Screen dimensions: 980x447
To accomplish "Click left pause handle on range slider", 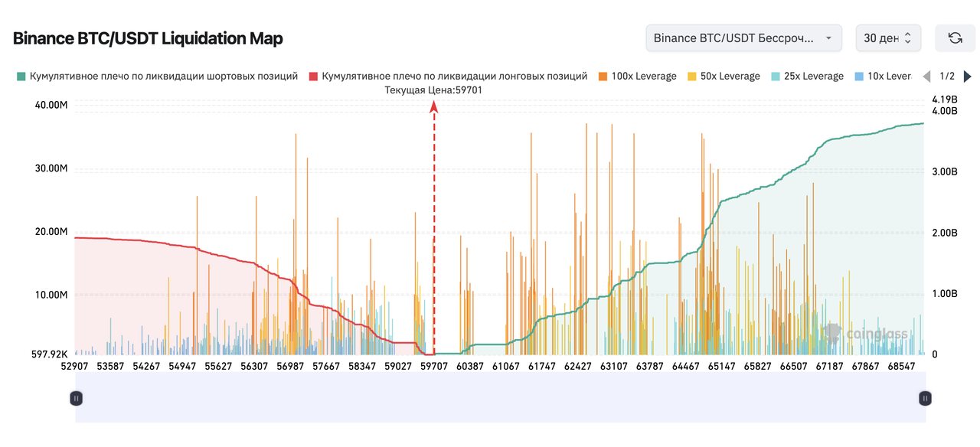I will pyautogui.click(x=76, y=398).
